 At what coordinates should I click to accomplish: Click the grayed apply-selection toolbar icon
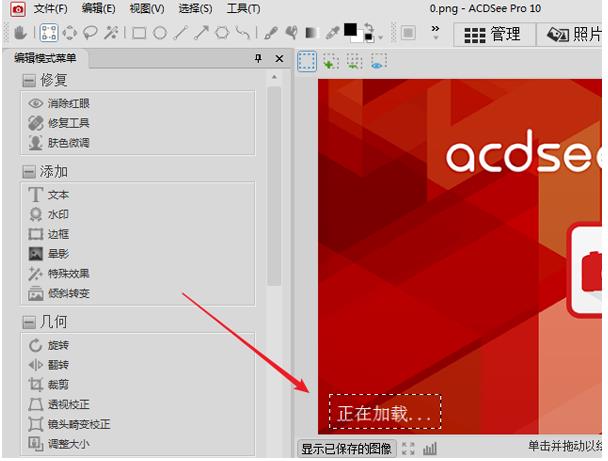[x=408, y=33]
